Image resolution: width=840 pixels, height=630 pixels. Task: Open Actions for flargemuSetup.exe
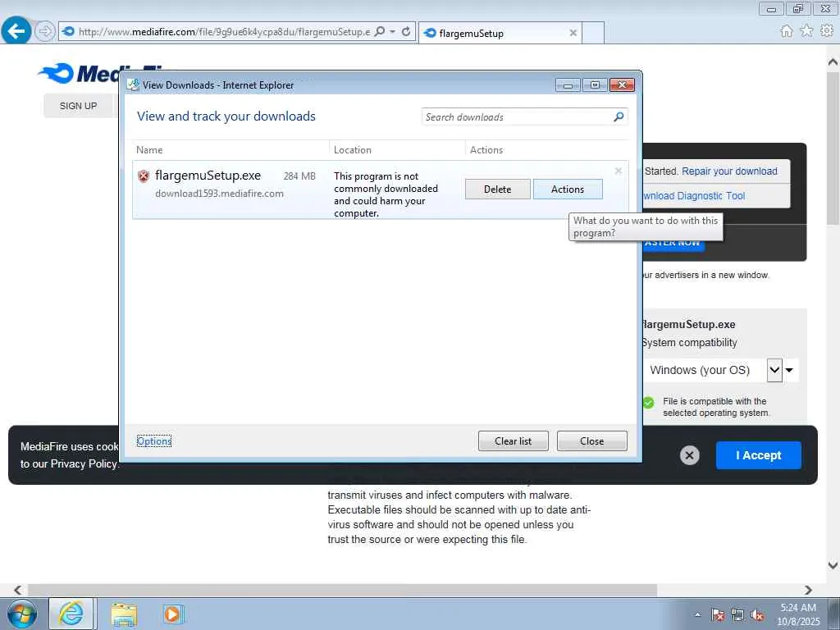pos(568,189)
